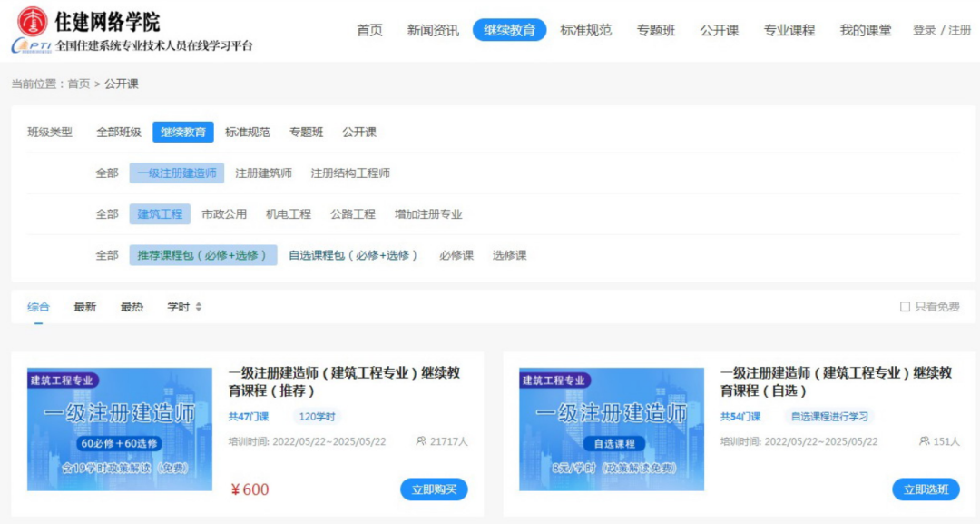The height and width of the screenshot is (524, 980).
Task: Select the 注册结构工程师 filter
Action: pos(352,173)
